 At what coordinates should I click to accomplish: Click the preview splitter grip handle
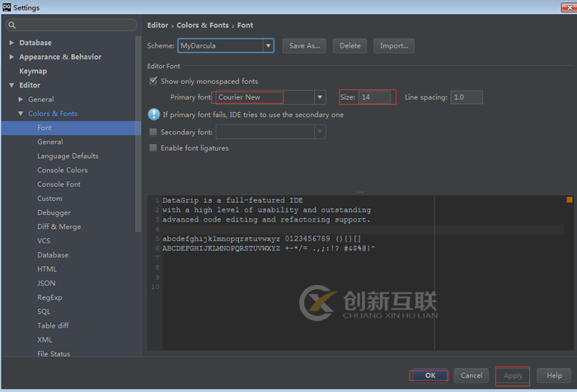(x=360, y=193)
